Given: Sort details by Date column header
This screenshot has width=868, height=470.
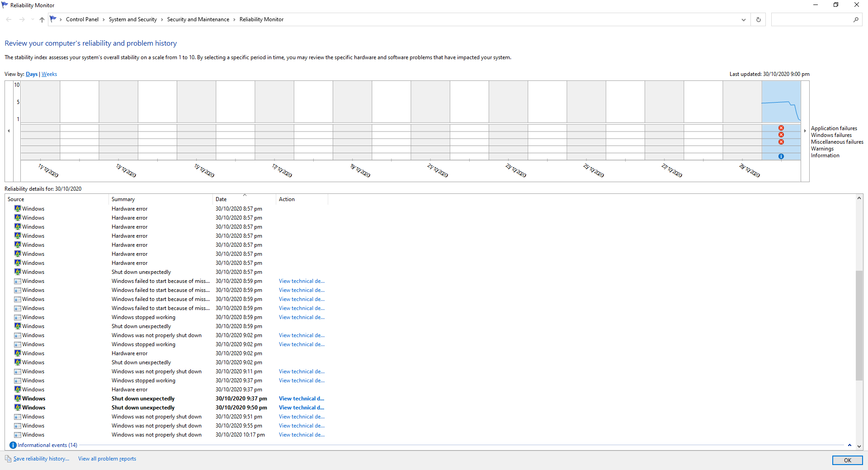Looking at the screenshot, I should (221, 199).
